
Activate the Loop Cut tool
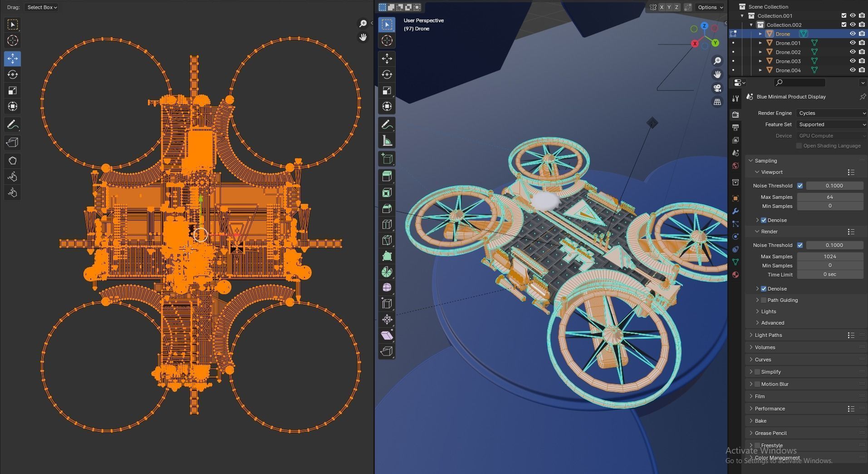pyautogui.click(x=387, y=224)
